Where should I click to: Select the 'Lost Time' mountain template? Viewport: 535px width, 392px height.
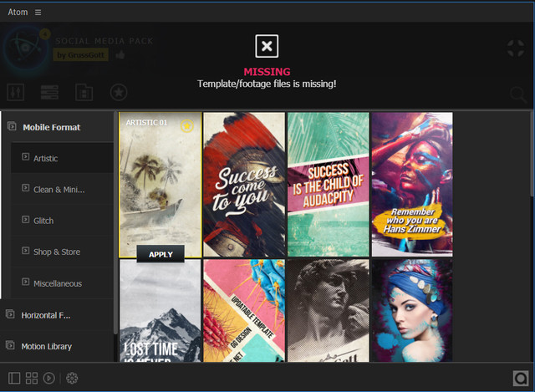click(160, 310)
